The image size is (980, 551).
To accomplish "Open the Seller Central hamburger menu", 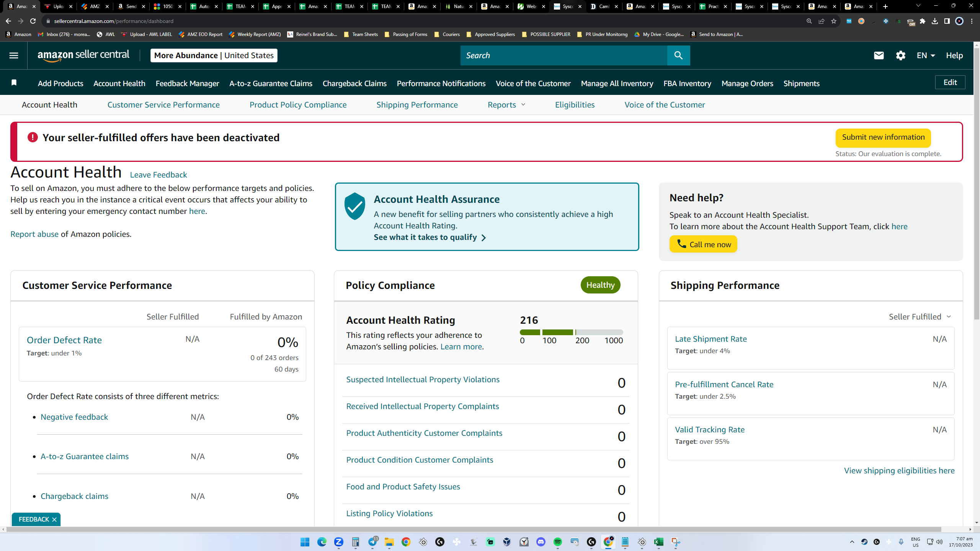I will coord(14,55).
